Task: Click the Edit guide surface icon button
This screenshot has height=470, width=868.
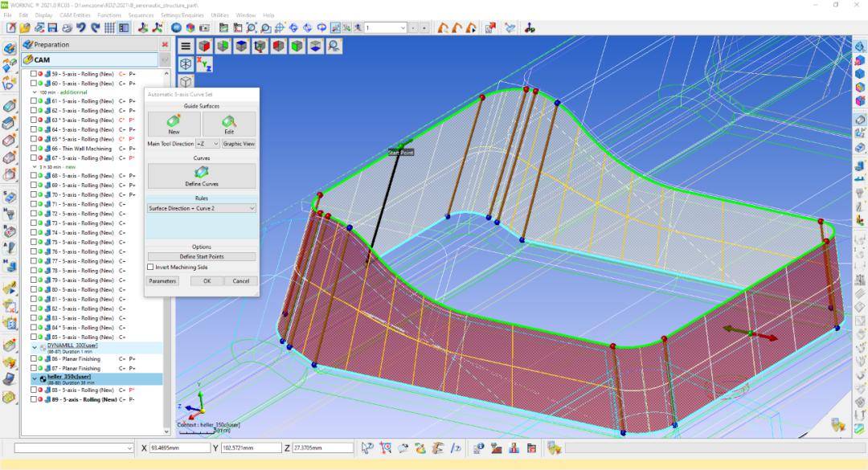Action: pyautogui.click(x=229, y=124)
